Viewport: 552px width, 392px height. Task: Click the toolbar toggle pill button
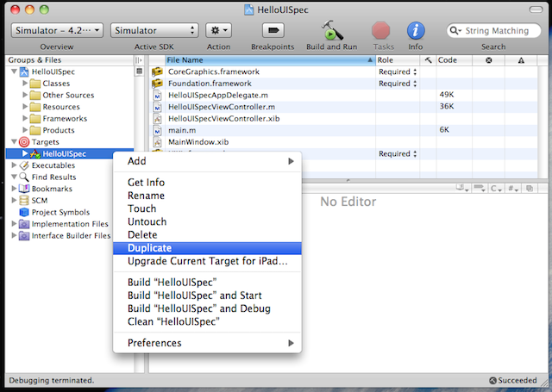(x=536, y=9)
